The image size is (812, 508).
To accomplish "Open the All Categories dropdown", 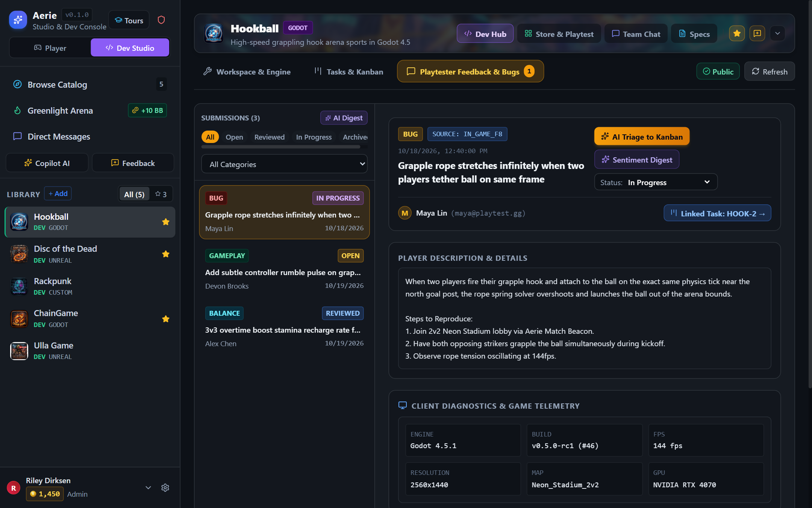I will [x=285, y=164].
